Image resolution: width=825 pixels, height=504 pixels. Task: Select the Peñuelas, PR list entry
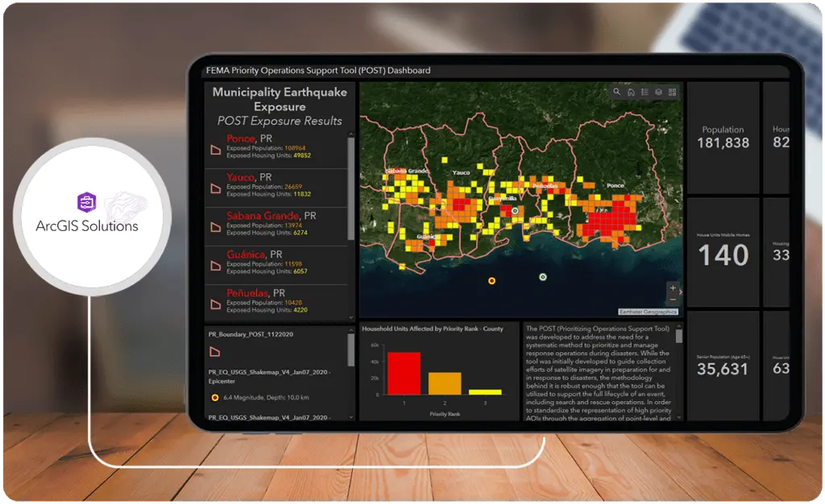tap(276, 304)
